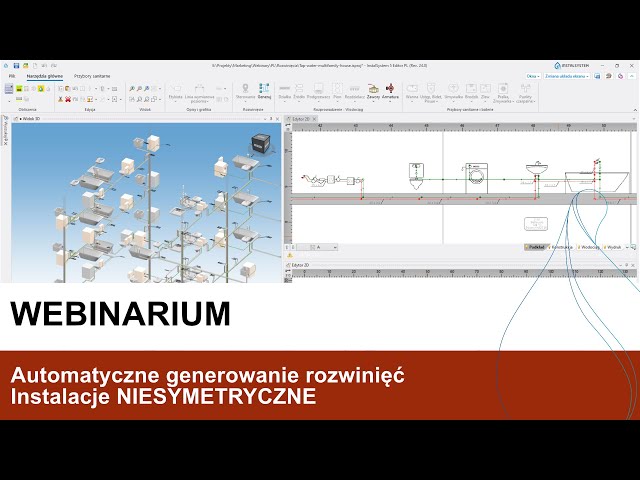Select the Źródło tool
Image resolution: width=640 pixels, height=480 pixels.
(x=299, y=91)
